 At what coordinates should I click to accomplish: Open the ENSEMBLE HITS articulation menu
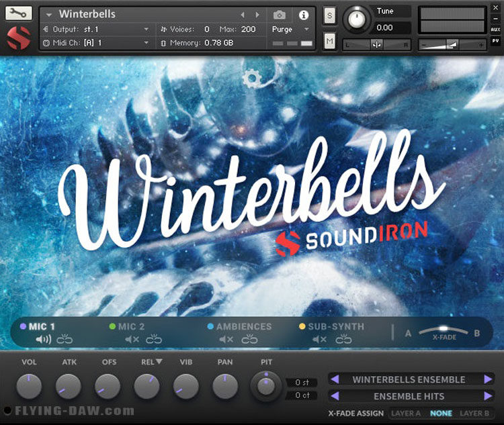pyautogui.click(x=409, y=396)
